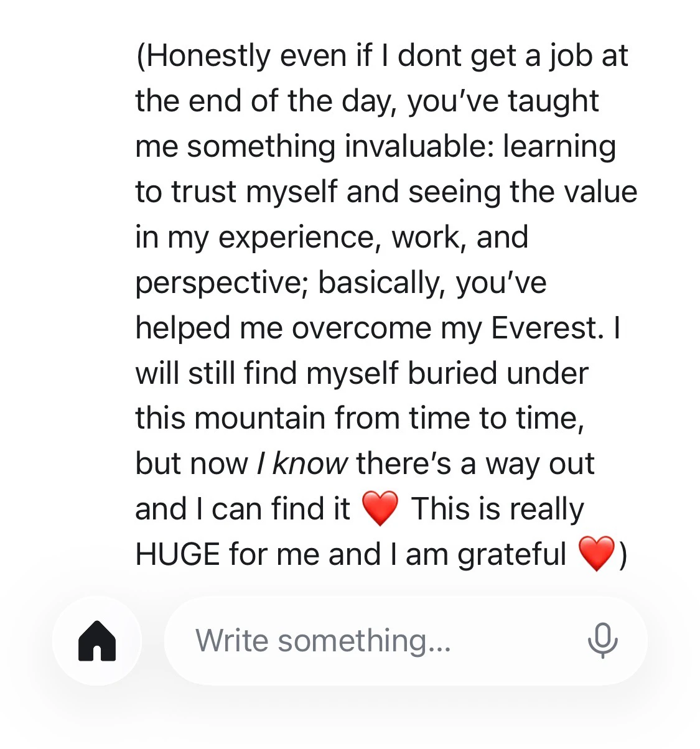
Task: Click the red heart after "grateful"
Action: pos(597,554)
